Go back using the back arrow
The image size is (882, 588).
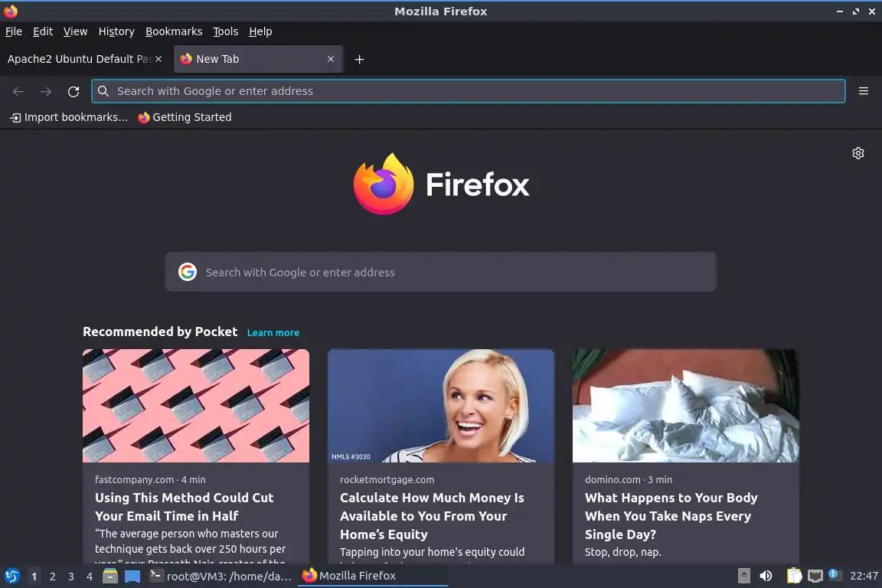tap(18, 91)
